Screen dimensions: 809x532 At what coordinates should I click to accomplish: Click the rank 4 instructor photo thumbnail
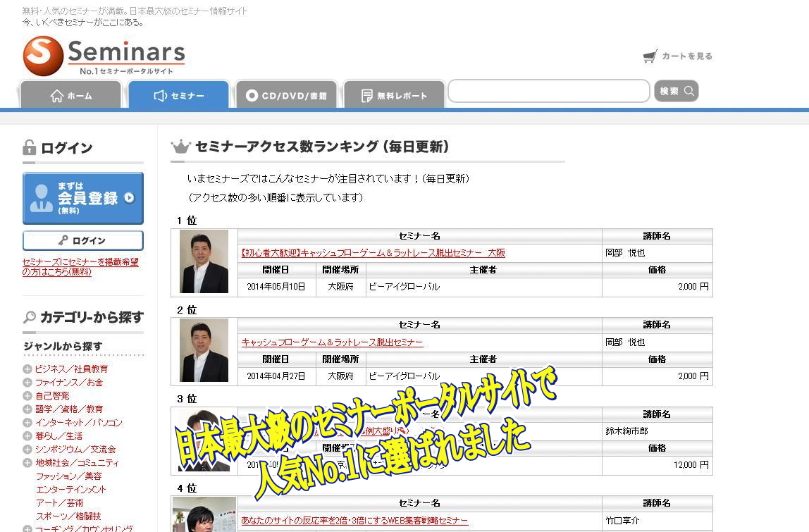point(204,514)
